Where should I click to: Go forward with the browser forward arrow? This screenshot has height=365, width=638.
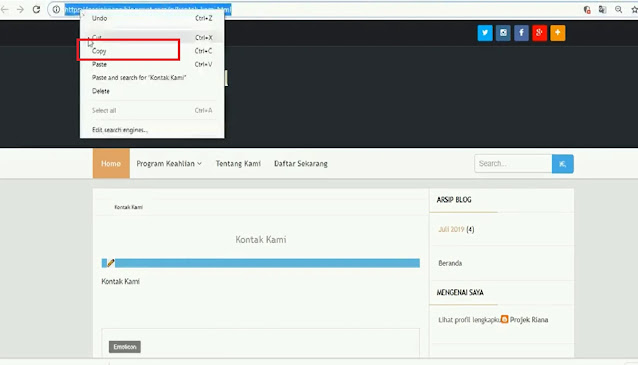point(20,9)
